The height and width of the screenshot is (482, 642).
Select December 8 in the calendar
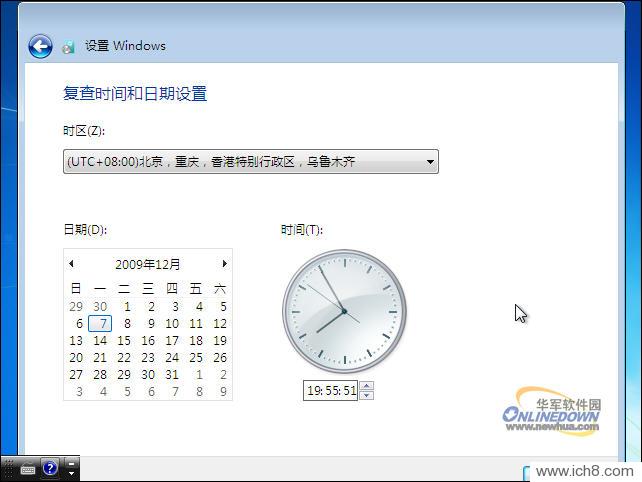click(x=127, y=324)
